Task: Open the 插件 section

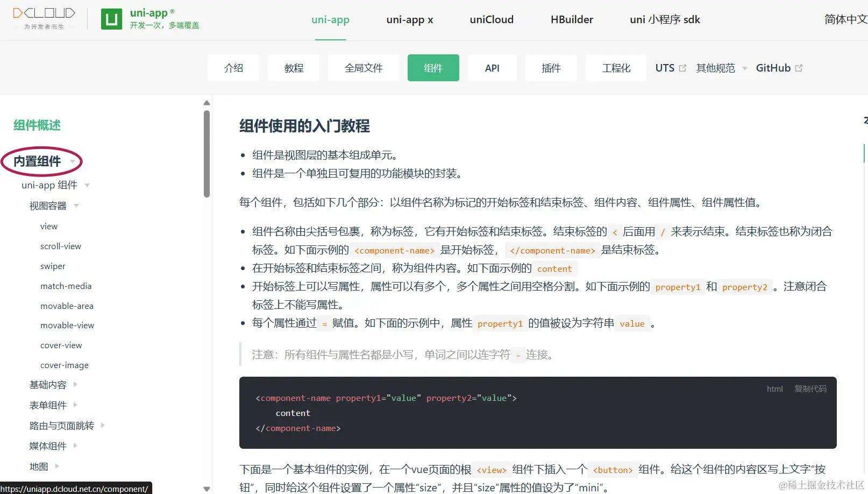Action: [x=551, y=68]
